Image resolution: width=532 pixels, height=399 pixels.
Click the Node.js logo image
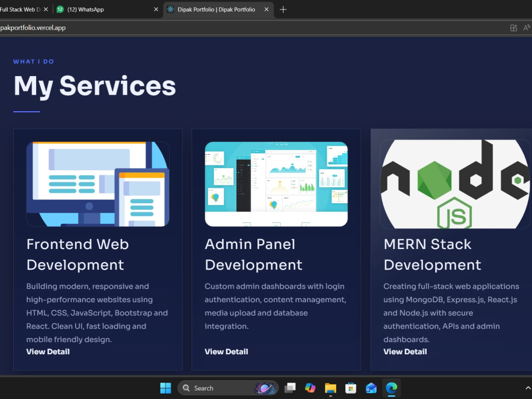point(455,184)
